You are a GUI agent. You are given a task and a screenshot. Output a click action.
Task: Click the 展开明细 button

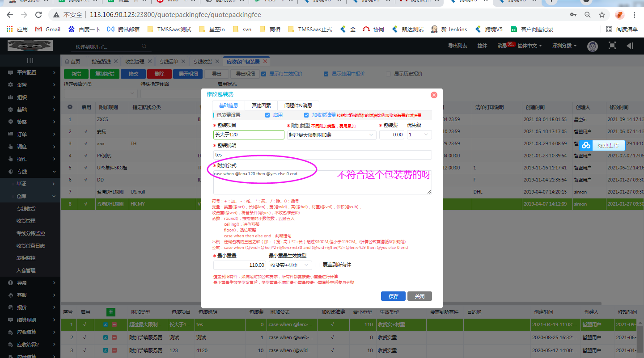188,74
